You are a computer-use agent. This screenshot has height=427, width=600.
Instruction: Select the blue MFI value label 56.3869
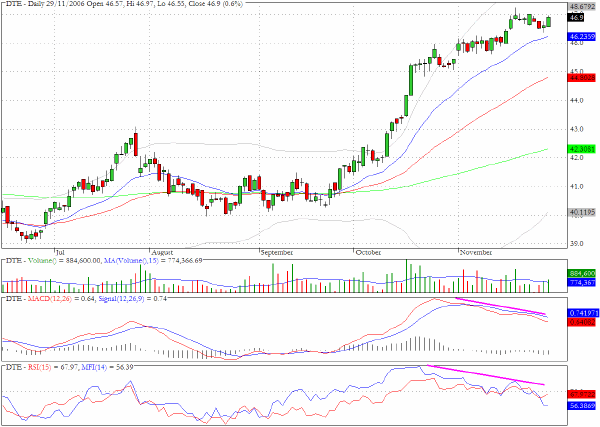[x=582, y=405]
